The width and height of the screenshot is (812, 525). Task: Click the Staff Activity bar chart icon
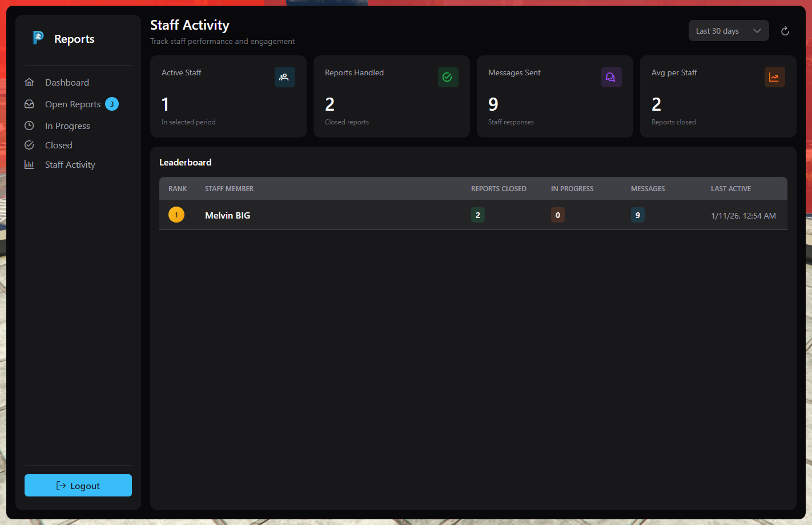[x=29, y=164]
